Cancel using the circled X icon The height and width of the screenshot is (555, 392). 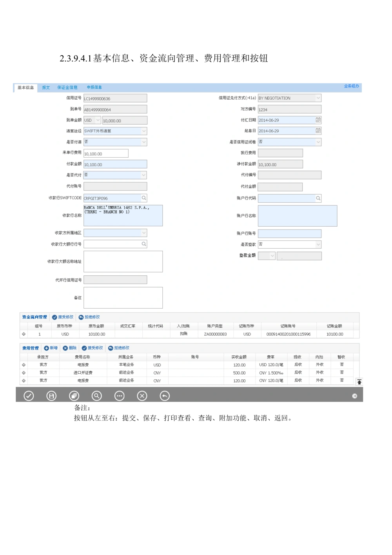point(142,396)
